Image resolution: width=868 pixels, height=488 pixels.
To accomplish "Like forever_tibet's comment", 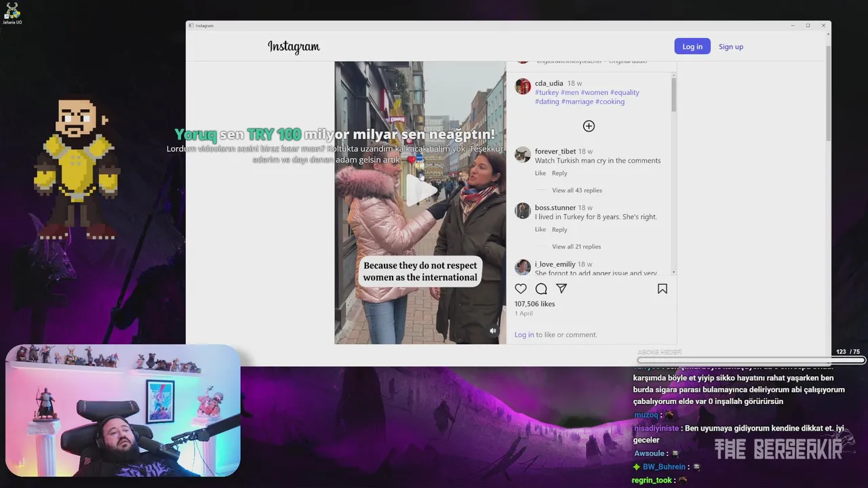I will point(540,174).
